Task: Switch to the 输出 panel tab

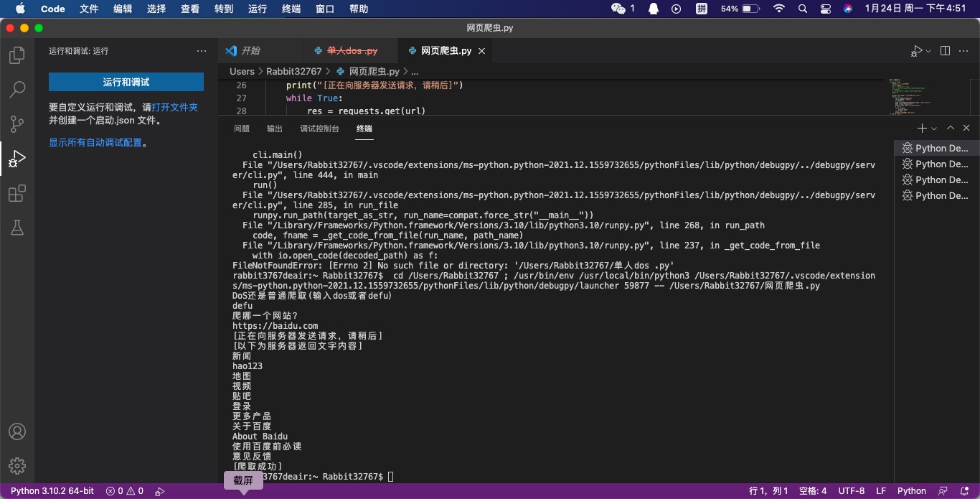Action: (275, 129)
